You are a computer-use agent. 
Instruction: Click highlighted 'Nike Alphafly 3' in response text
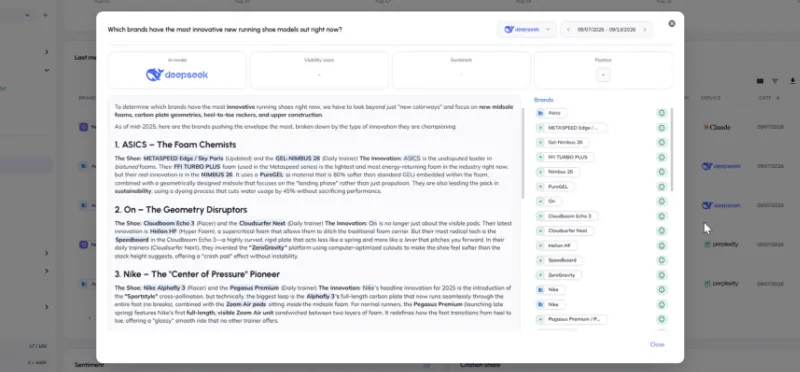164,288
